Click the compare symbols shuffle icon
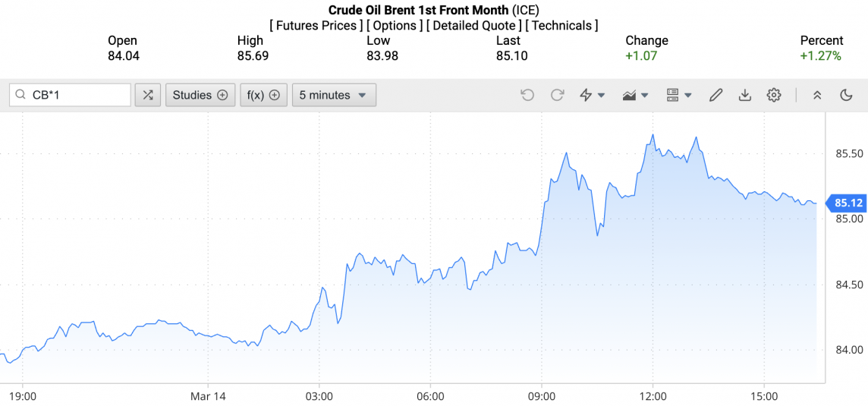Image resolution: width=868 pixels, height=406 pixels. (x=148, y=95)
